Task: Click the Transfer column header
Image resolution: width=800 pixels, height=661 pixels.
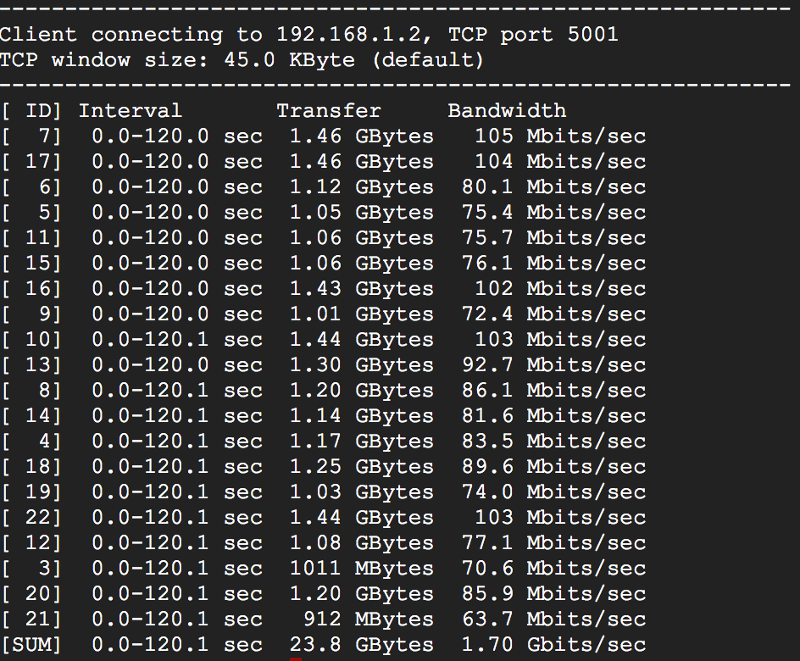Action: pos(329,111)
